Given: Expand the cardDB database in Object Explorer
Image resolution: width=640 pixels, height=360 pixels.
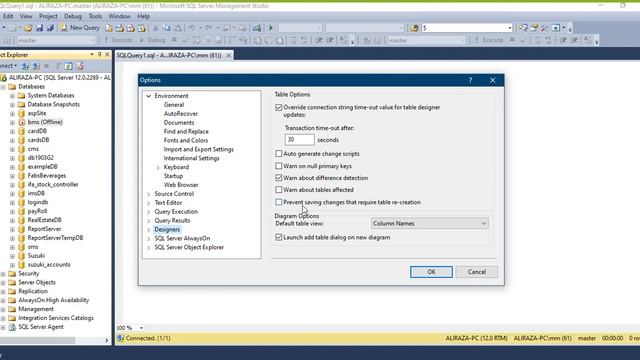Looking at the screenshot, I should click(12, 131).
